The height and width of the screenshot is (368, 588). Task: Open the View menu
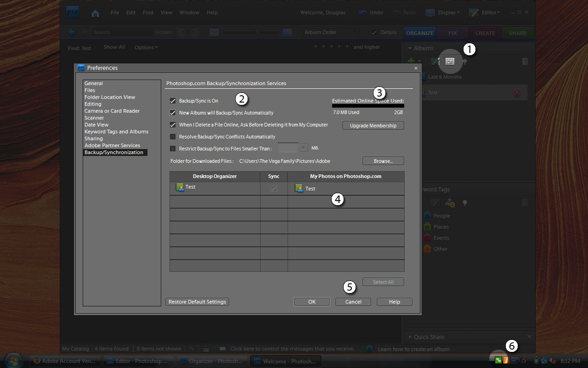point(166,12)
